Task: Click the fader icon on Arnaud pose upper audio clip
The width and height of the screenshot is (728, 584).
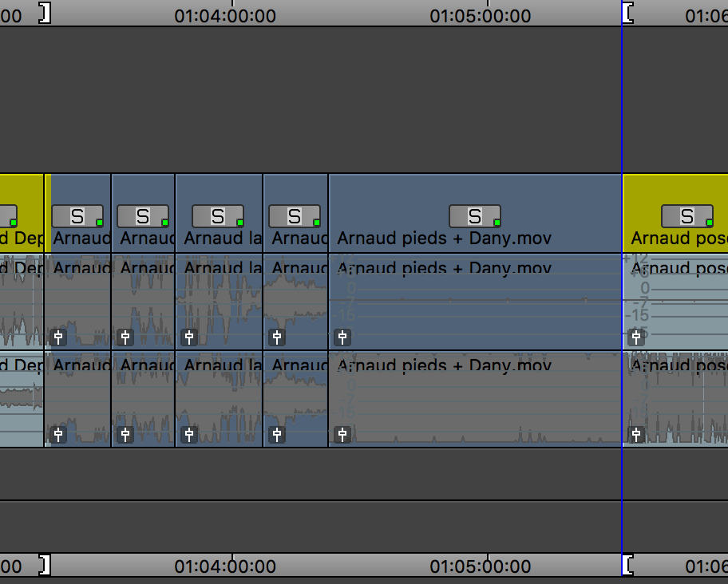Action: pyautogui.click(x=636, y=337)
